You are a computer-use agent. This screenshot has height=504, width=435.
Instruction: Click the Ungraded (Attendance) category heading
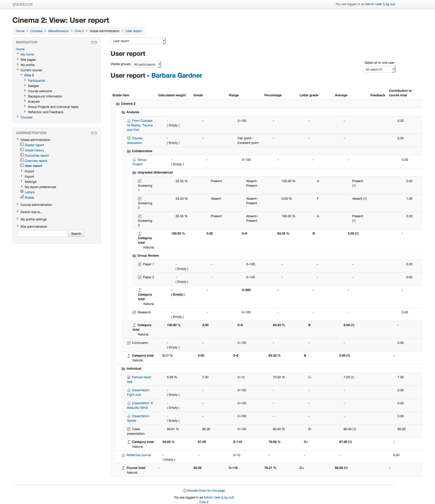155,172
